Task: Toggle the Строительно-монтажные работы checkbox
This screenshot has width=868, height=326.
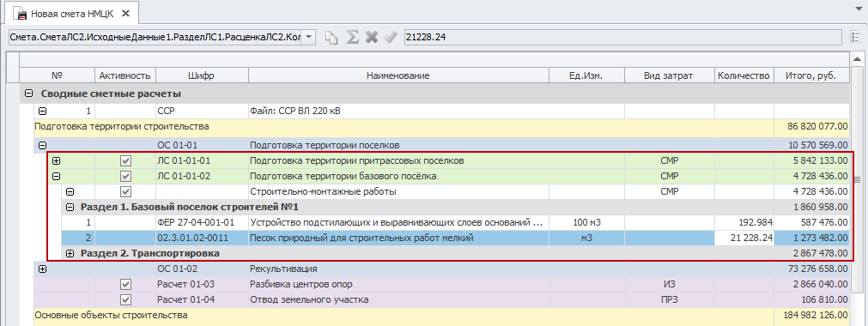Action: pos(125,192)
